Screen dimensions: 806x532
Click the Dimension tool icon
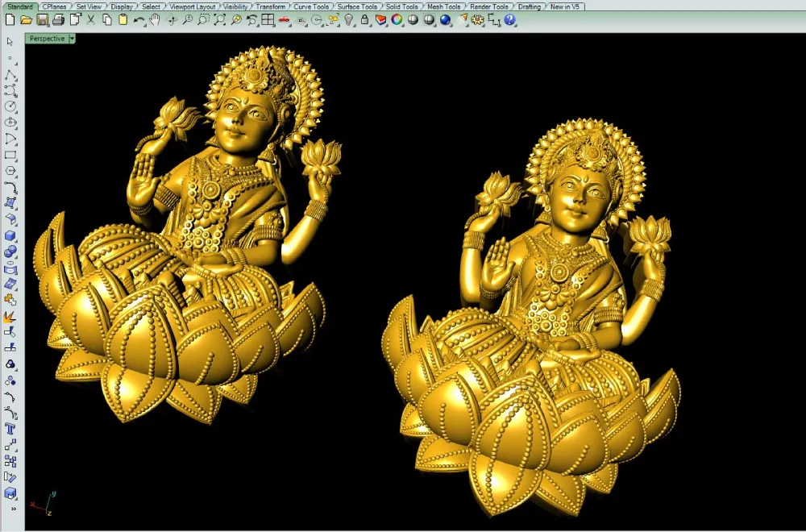point(494,20)
